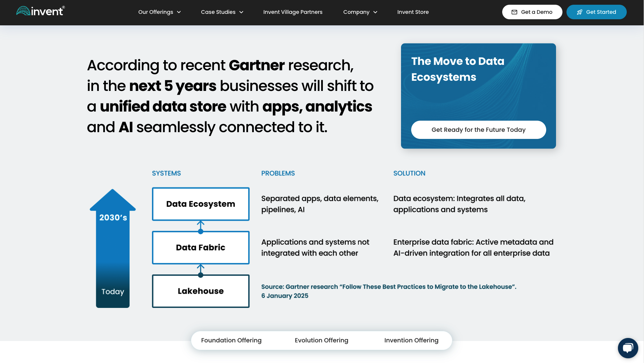Visit the Invent Store
The height and width of the screenshot is (363, 644).
[x=413, y=12]
